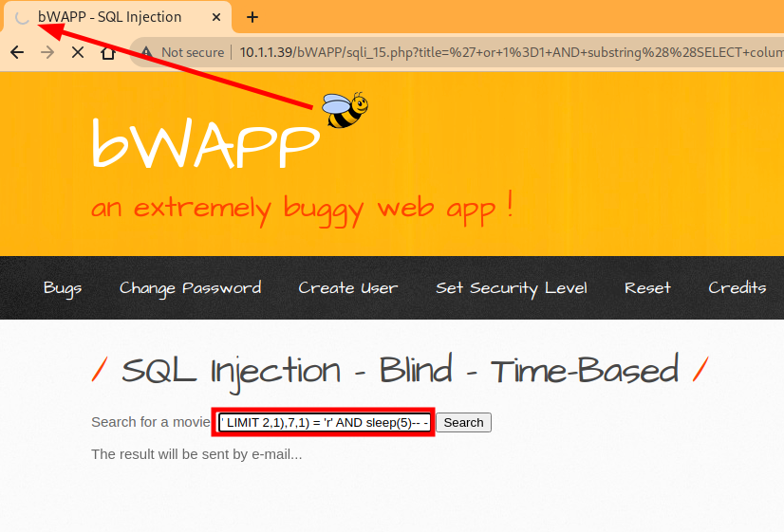Open the Create User page

348,287
